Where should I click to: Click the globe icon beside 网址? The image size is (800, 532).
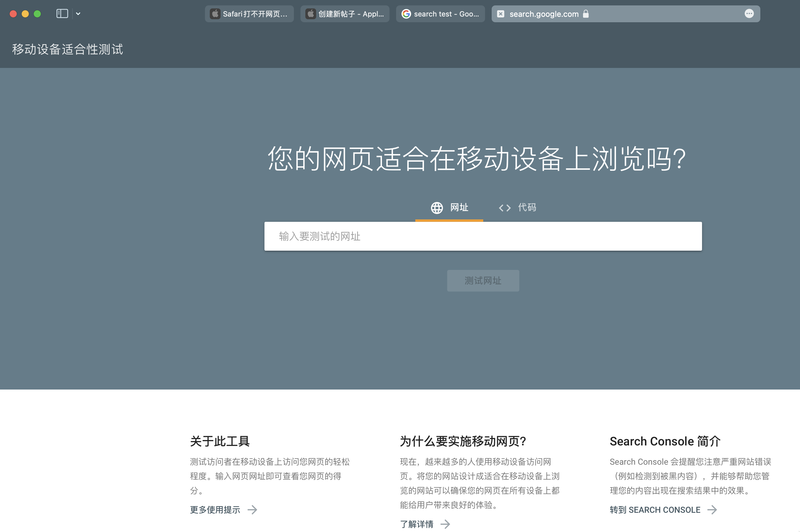pyautogui.click(x=437, y=208)
